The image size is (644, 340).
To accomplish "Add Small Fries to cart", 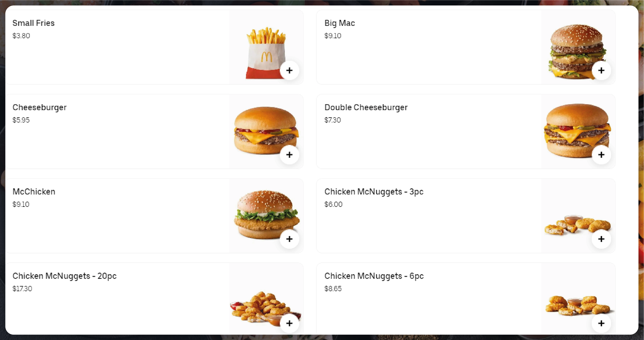I will [290, 70].
